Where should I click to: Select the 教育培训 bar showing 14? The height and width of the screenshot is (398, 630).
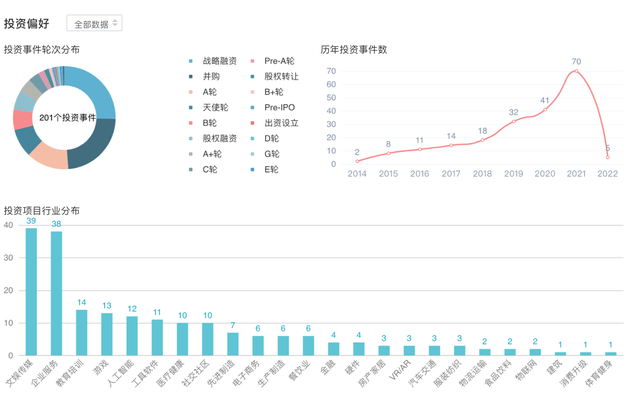(x=82, y=333)
